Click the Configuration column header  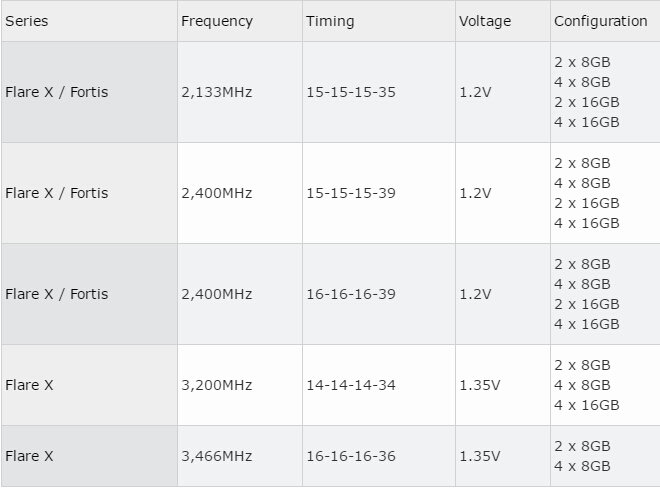coord(605,21)
